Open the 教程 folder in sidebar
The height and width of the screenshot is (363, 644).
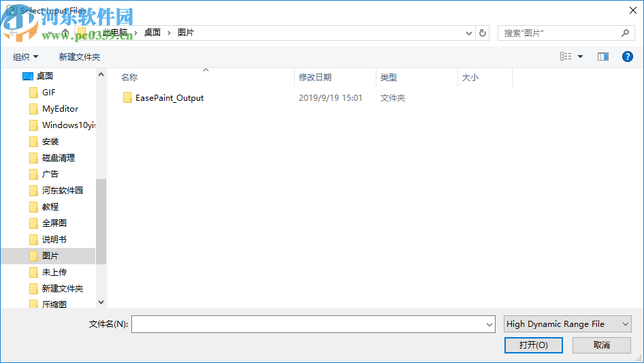click(50, 207)
